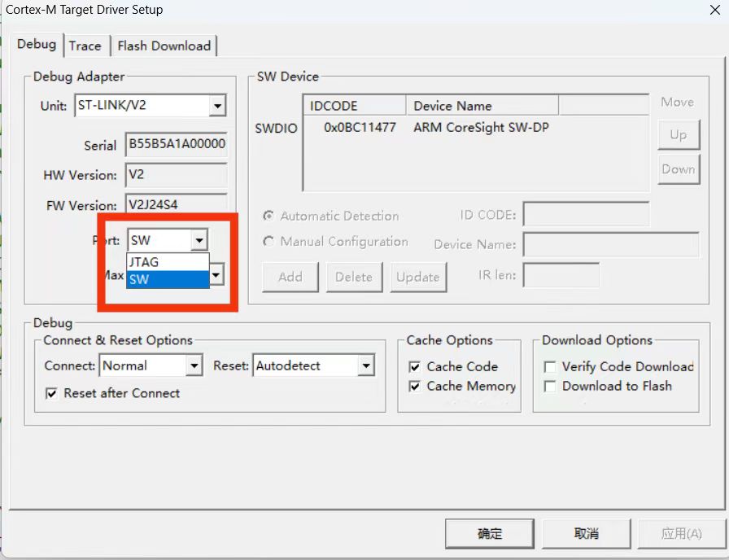
Task: Select the Automatic Detection radio button
Action: (x=268, y=217)
